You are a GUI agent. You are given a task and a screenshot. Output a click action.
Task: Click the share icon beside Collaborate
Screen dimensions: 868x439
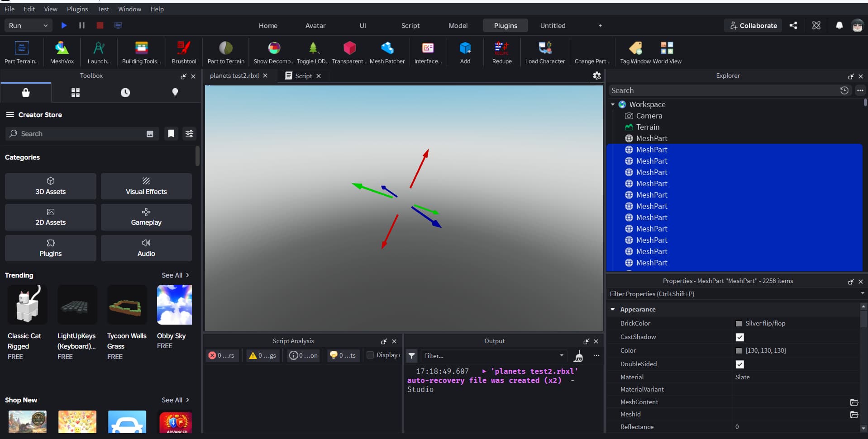(793, 25)
